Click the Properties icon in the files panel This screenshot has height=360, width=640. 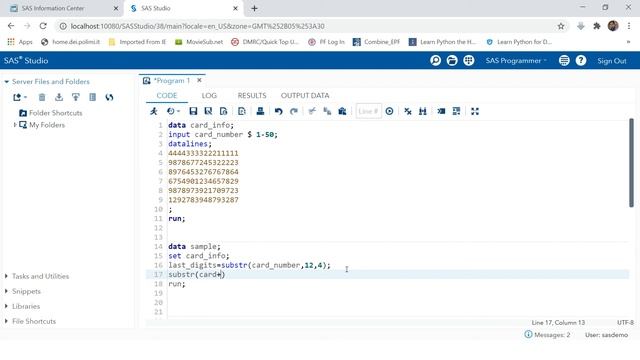tap(93, 97)
